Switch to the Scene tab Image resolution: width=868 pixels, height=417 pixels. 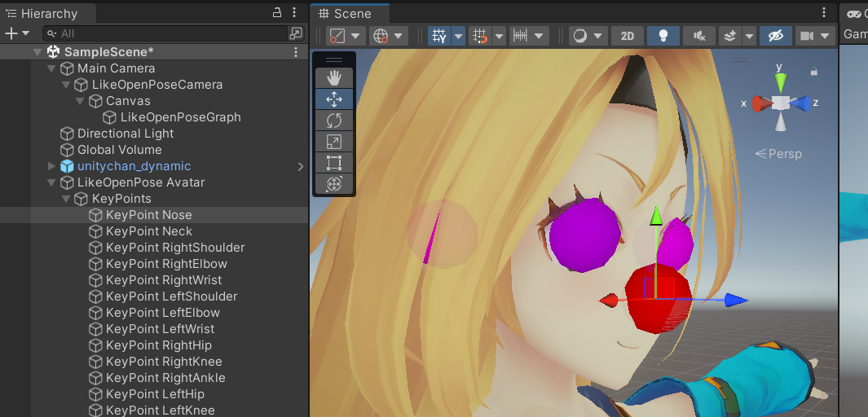pos(350,13)
